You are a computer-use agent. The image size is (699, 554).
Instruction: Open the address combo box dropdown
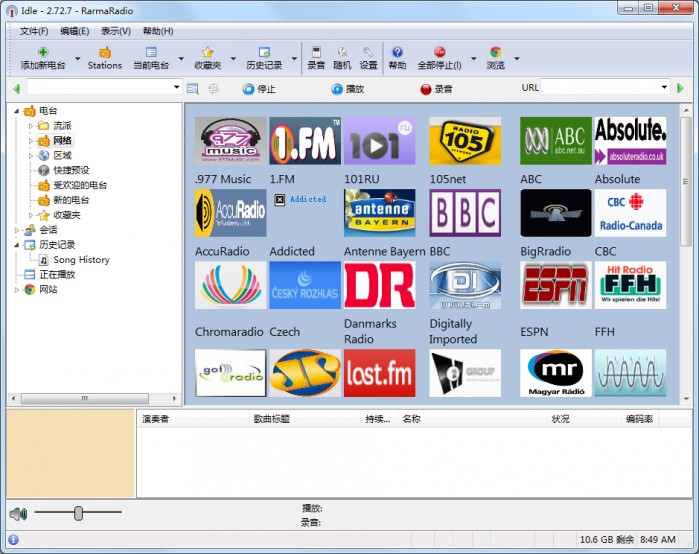pyautogui.click(x=177, y=87)
